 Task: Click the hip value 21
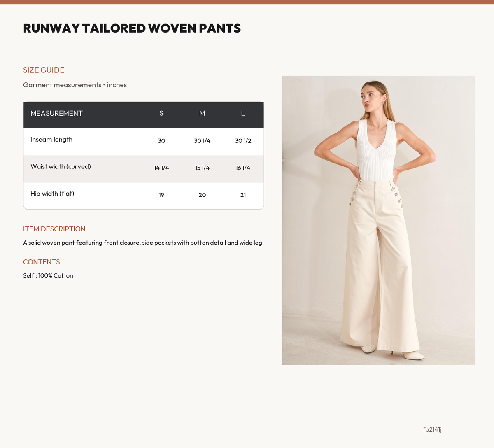(243, 195)
